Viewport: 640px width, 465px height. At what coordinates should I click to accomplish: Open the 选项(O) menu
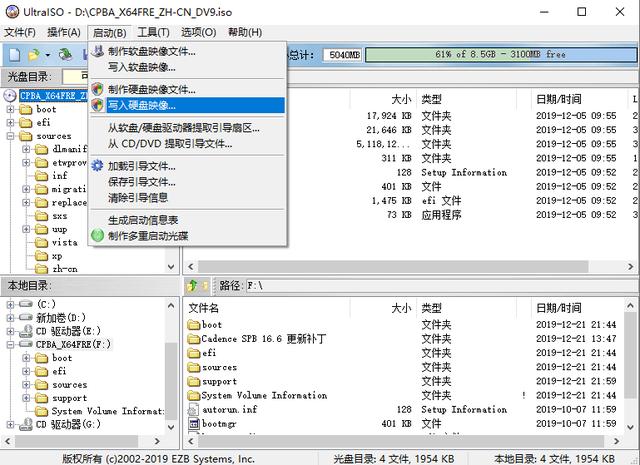point(198,32)
